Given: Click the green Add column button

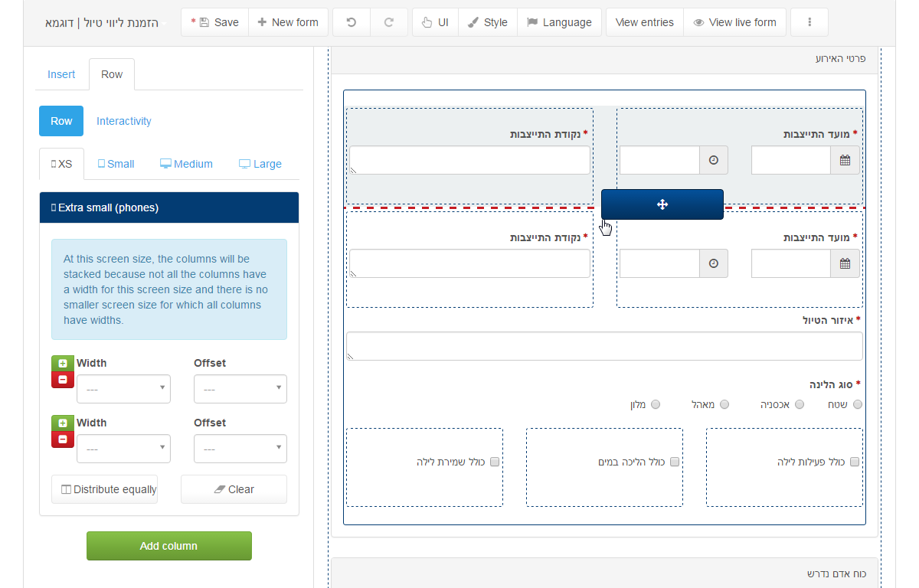Looking at the screenshot, I should coord(168,546).
